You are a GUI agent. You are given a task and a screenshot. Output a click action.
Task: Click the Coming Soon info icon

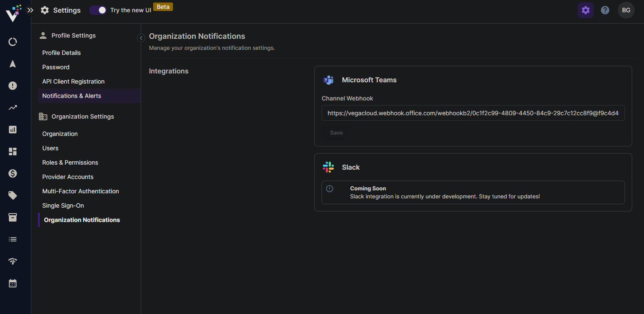(x=330, y=189)
